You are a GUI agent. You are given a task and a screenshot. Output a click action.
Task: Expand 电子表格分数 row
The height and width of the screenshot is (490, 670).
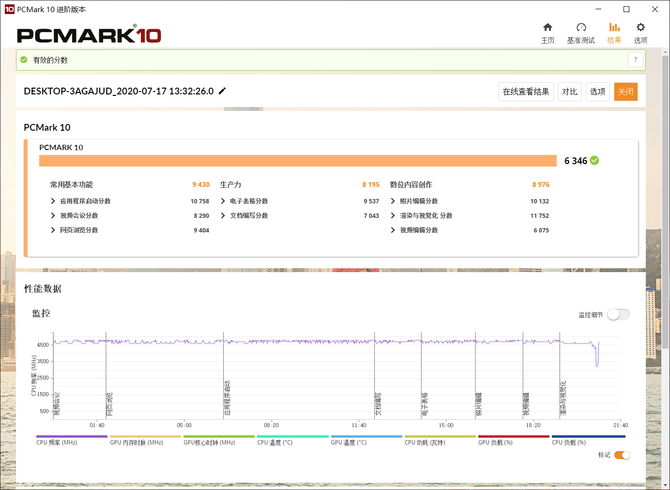[223, 201]
